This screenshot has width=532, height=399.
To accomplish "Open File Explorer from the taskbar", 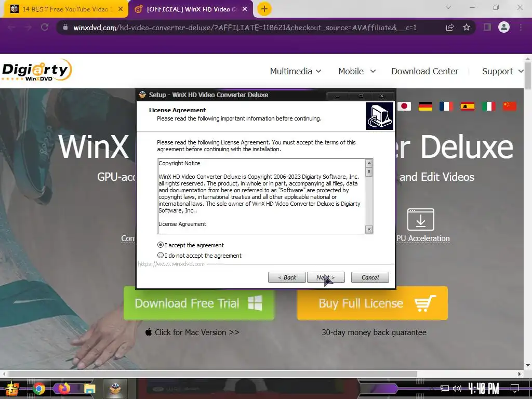I will pos(89,389).
